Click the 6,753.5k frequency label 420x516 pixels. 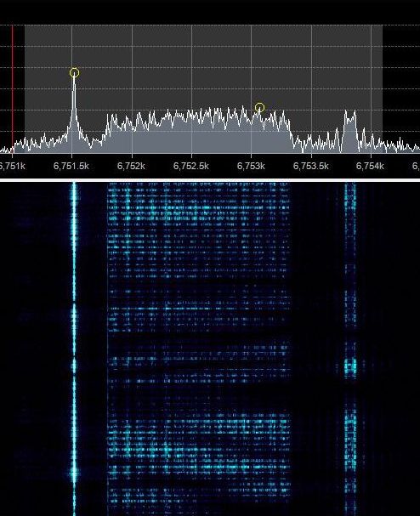310,166
